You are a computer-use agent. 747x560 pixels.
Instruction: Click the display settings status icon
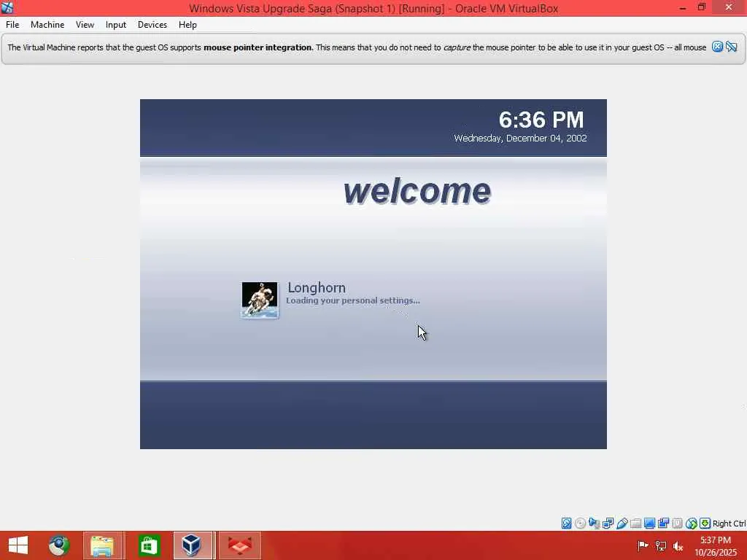pos(649,524)
